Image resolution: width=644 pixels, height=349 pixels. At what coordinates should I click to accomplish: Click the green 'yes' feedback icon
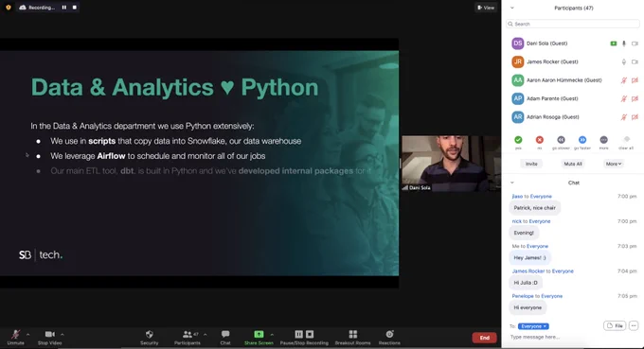[518, 140]
